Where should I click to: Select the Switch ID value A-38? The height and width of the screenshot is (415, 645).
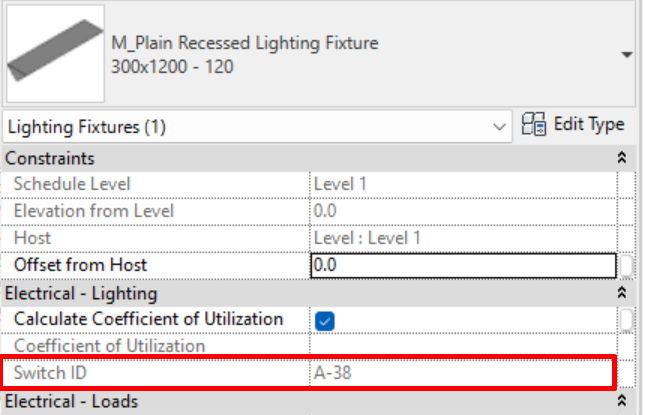pos(332,373)
